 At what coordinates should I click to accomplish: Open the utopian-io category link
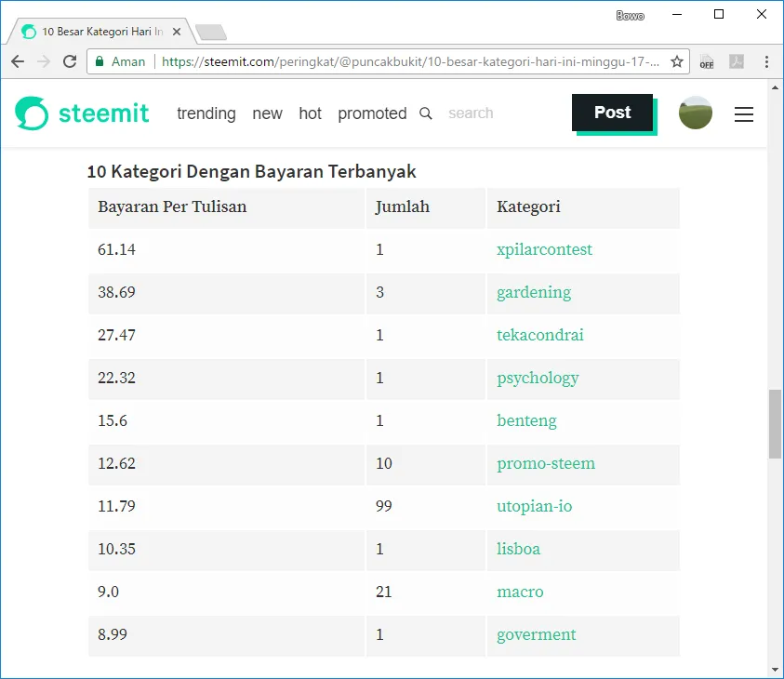pos(534,506)
